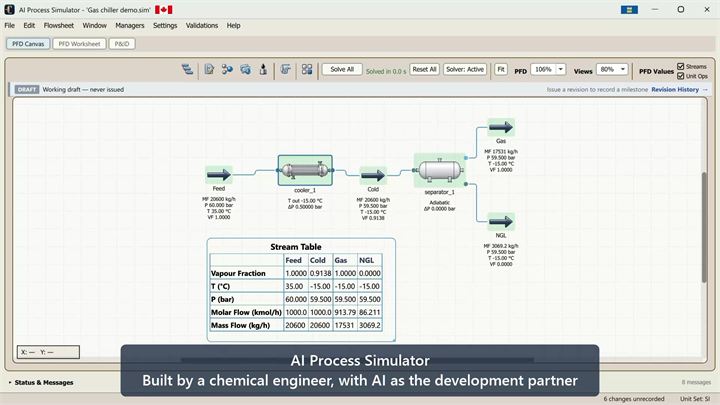Switch to the PFD Canvas tab
The width and height of the screenshot is (720, 405).
pos(28,44)
